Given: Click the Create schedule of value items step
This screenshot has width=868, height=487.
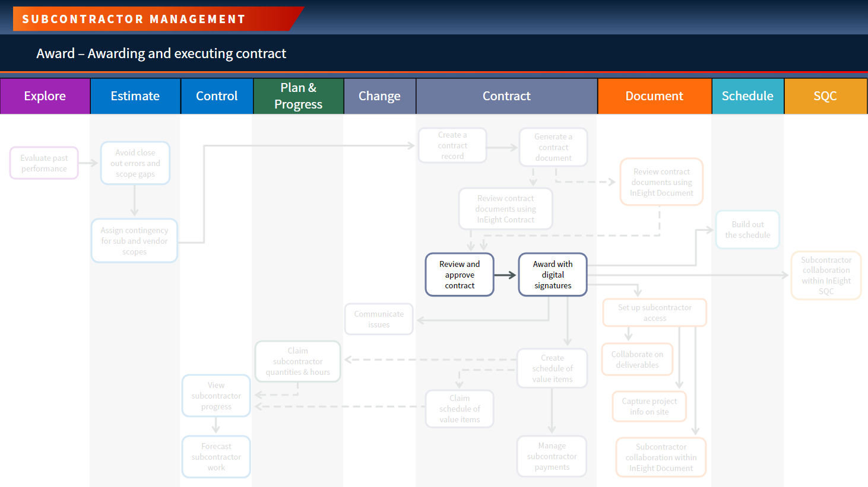Looking at the screenshot, I should (x=552, y=368).
